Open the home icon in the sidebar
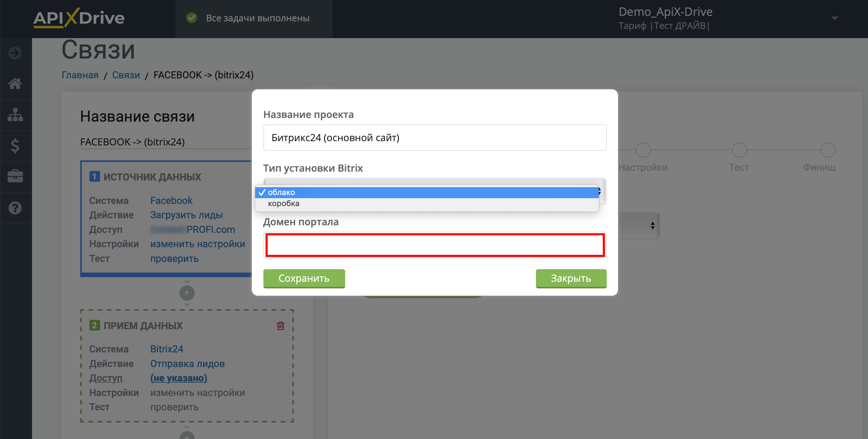This screenshot has width=868, height=439. tap(15, 84)
